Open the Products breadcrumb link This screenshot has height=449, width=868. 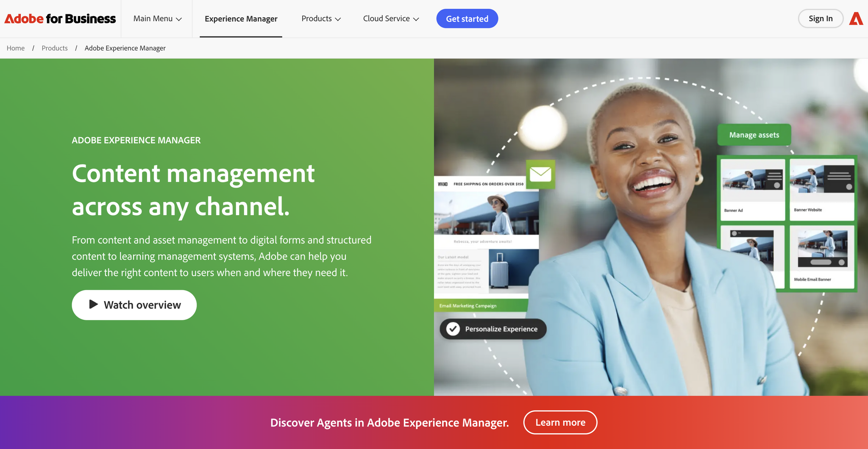(55, 48)
